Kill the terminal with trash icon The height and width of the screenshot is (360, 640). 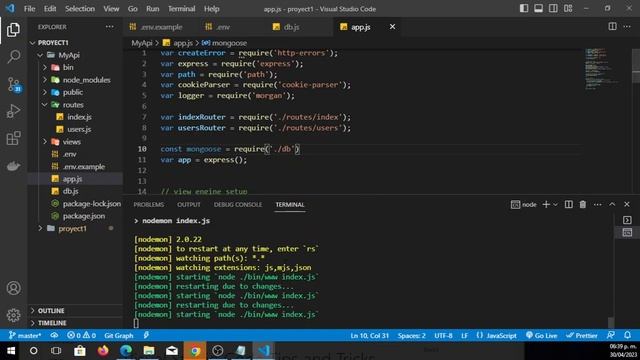pyautogui.click(x=582, y=204)
